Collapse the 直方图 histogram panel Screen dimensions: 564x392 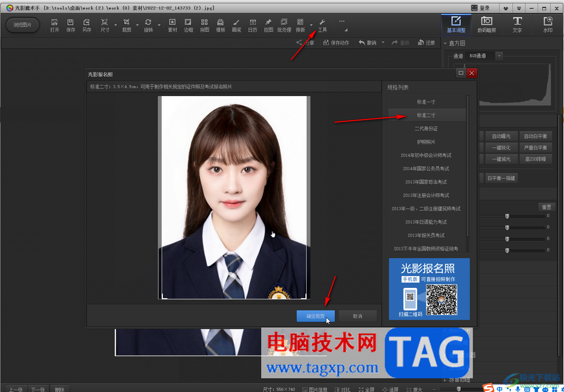click(x=445, y=43)
